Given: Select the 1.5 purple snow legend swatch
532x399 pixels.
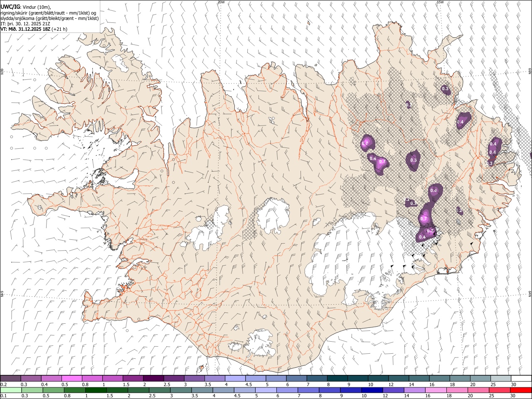Looking at the screenshot, I should click(133, 378).
